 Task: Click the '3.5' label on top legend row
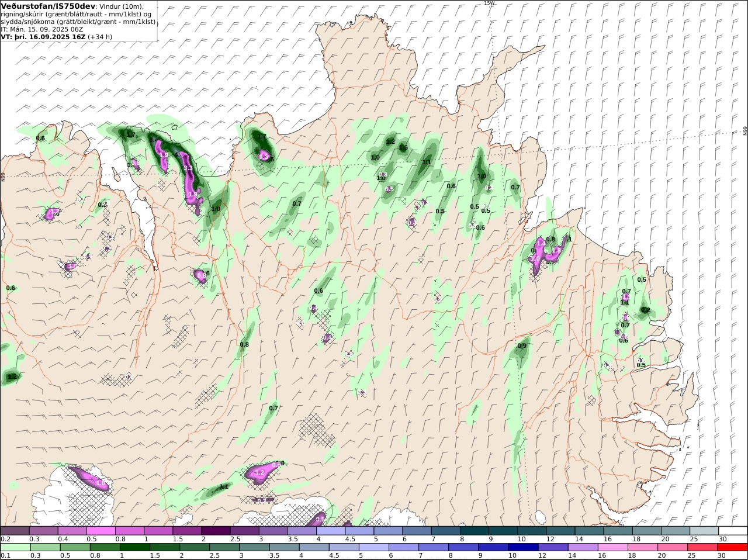click(x=293, y=539)
